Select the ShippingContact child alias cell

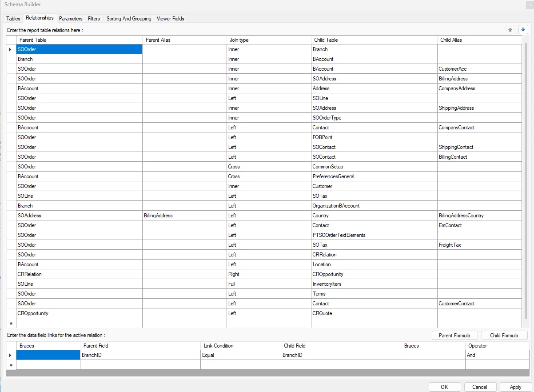coord(479,147)
